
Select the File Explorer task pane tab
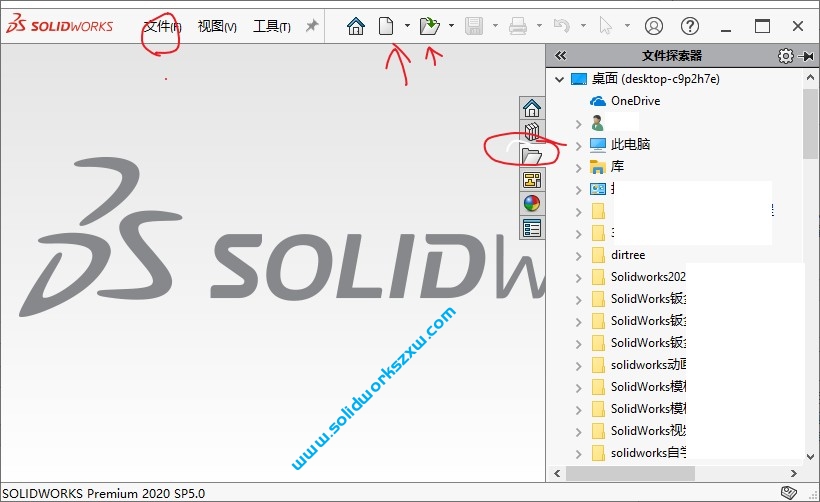coord(532,156)
